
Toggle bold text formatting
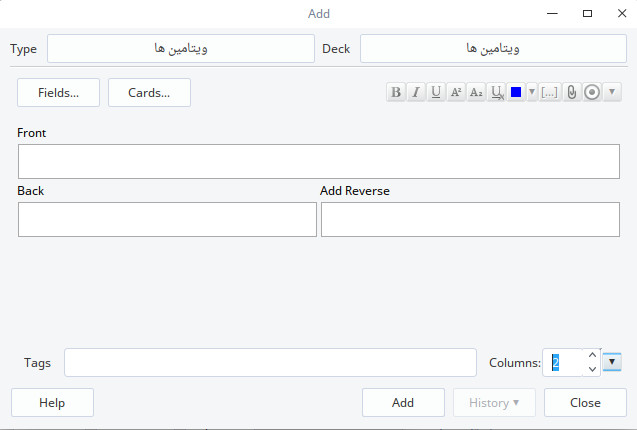pos(397,92)
